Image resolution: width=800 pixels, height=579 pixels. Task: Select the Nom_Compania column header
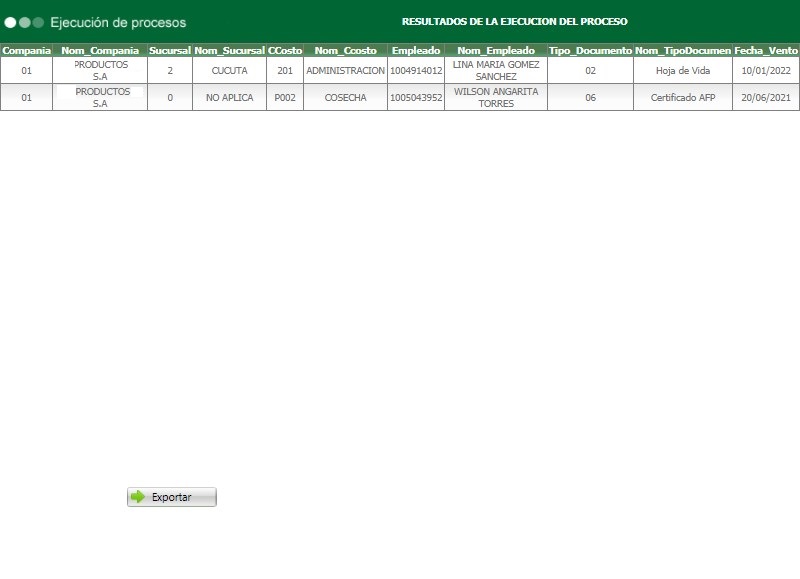pos(101,49)
